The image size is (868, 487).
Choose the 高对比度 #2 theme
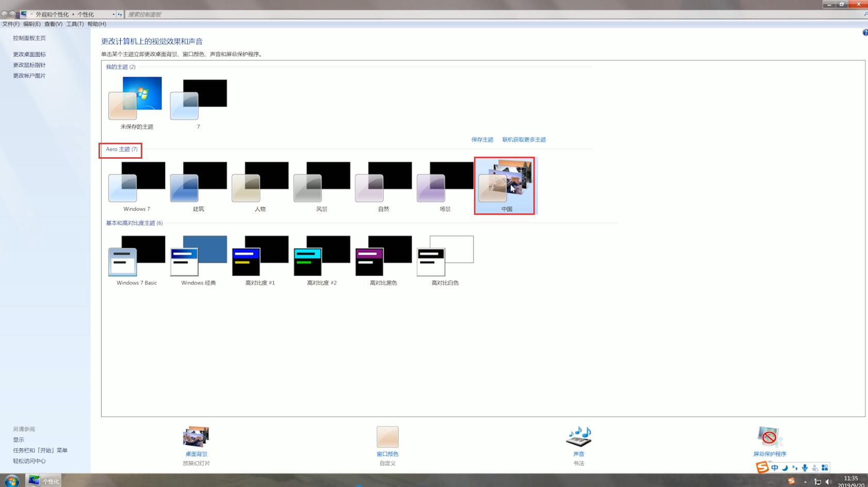(322, 260)
